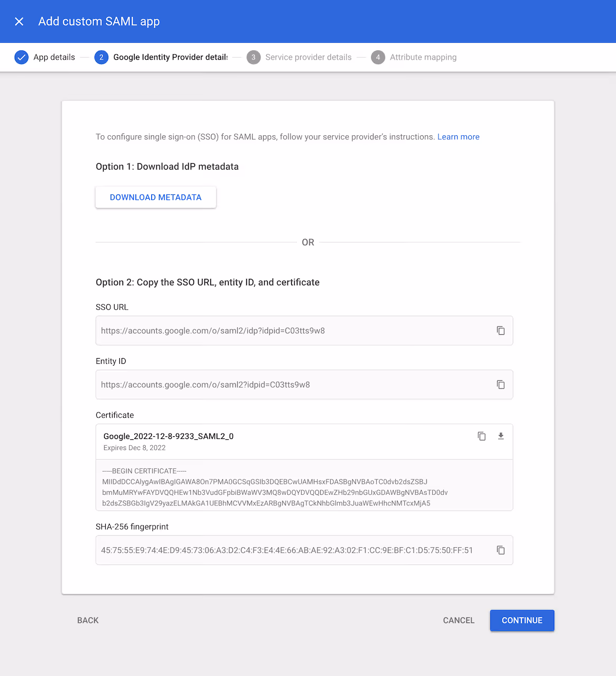Download the certificate file
This screenshot has width=616, height=676.
501,436
